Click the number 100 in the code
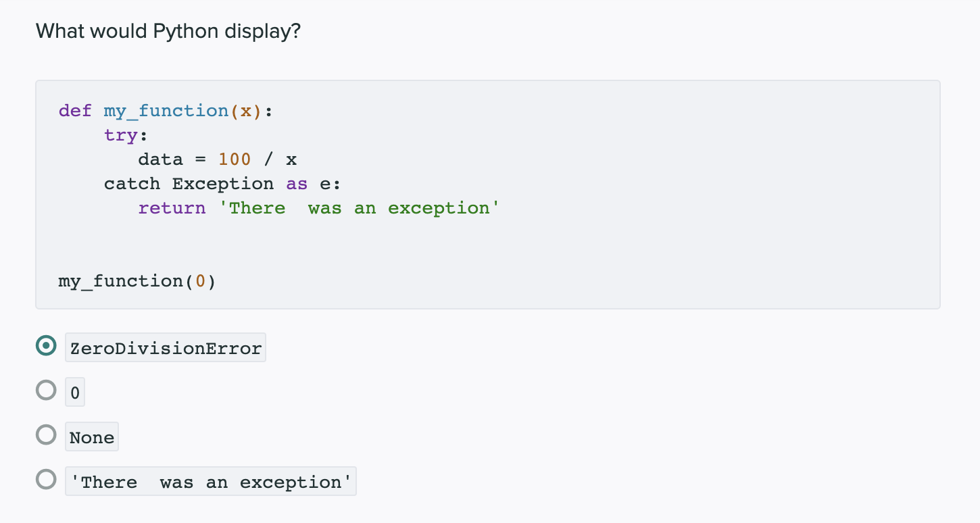This screenshot has width=980, height=523. point(235,159)
